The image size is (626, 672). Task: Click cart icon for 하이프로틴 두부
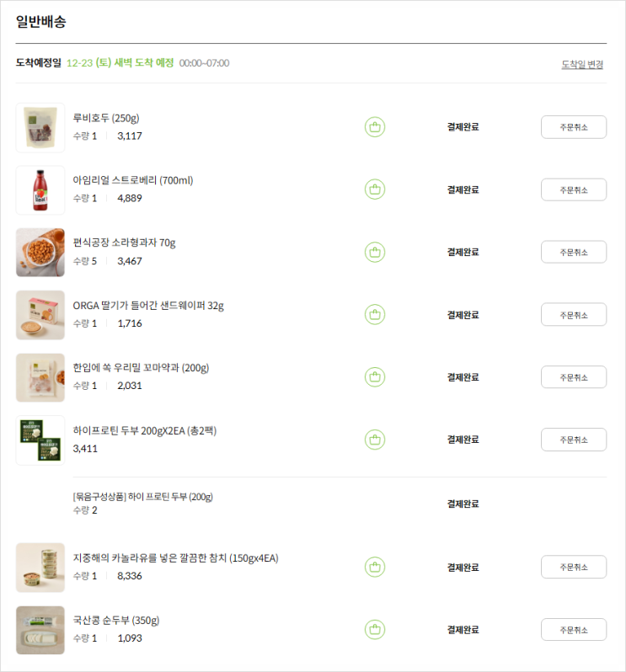pyautogui.click(x=375, y=440)
